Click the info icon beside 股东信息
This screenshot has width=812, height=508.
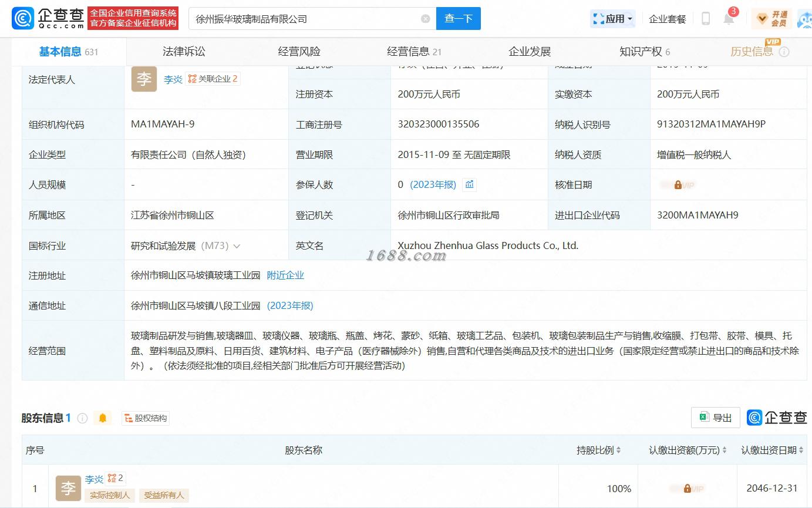coord(82,418)
